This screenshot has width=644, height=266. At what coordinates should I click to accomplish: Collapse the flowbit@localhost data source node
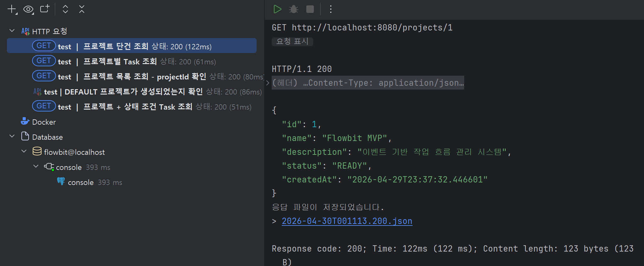[24, 151]
